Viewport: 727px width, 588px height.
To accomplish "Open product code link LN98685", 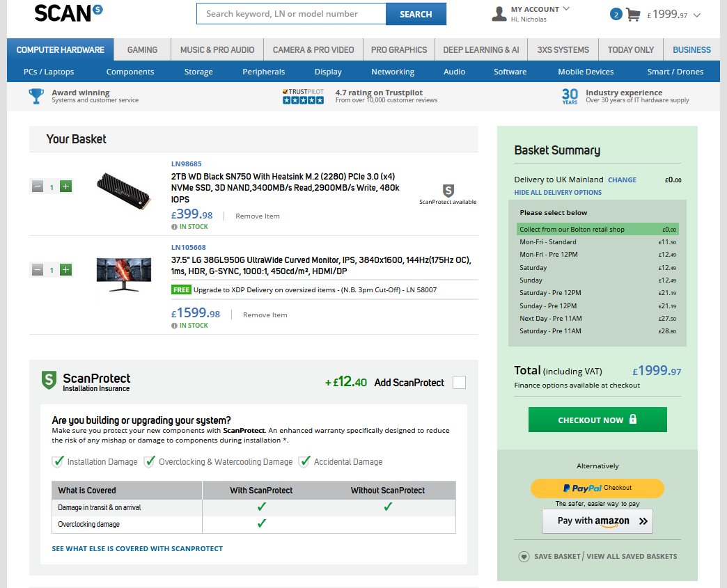I will [x=187, y=164].
